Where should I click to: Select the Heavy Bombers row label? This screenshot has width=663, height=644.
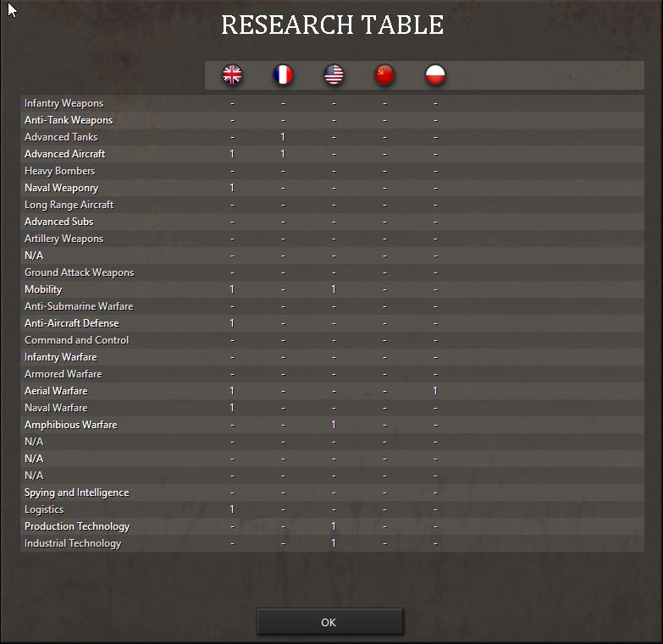(59, 171)
